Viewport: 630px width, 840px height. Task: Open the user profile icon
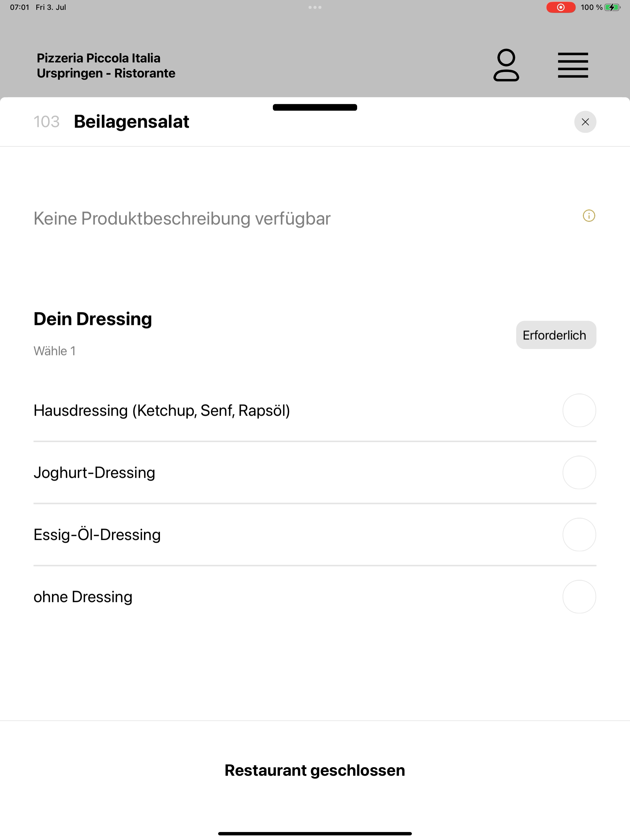(x=506, y=65)
